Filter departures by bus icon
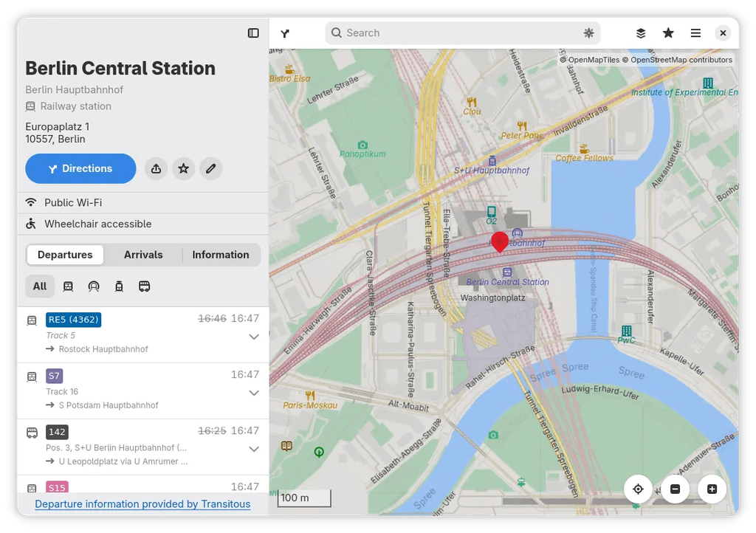Viewport: 756px width, 533px height. pos(144,286)
